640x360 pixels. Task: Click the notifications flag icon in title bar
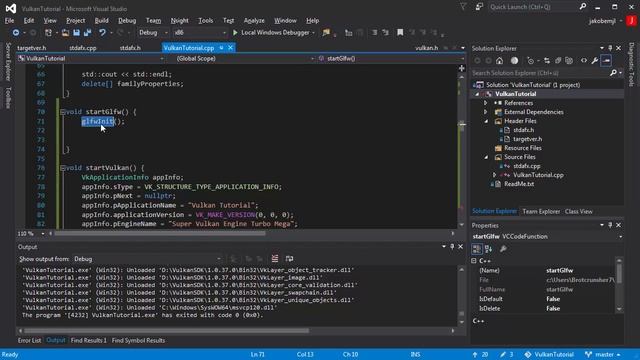coord(463,7)
